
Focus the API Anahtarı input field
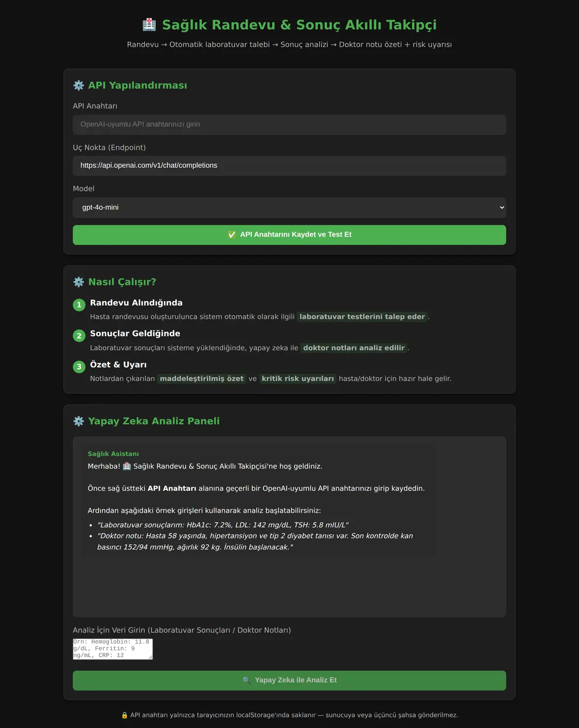[x=289, y=124]
